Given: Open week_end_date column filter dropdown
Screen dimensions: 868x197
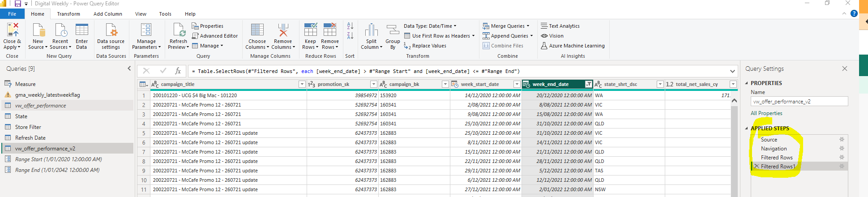Looking at the screenshot, I should [x=588, y=84].
